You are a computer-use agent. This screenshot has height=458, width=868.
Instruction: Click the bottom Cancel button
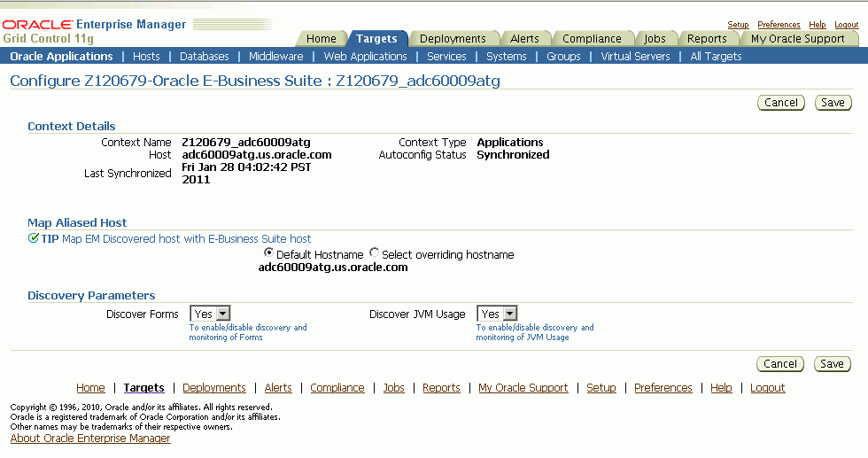click(x=780, y=364)
